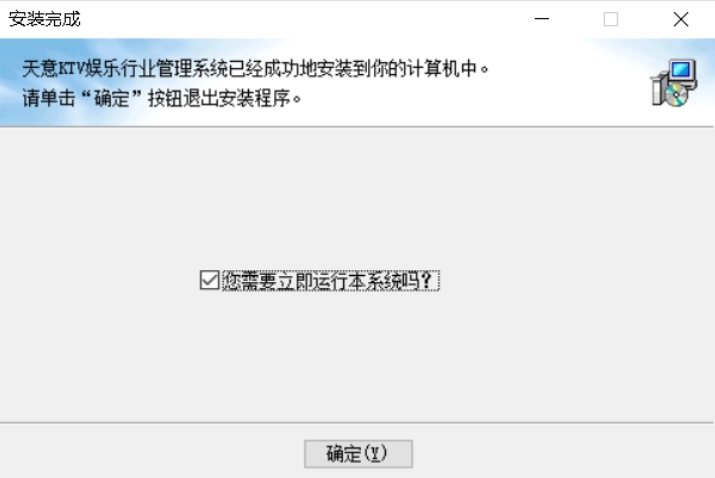715x478 pixels.
Task: Click the greyed-out maximize window icon
Action: pyautogui.click(x=611, y=19)
